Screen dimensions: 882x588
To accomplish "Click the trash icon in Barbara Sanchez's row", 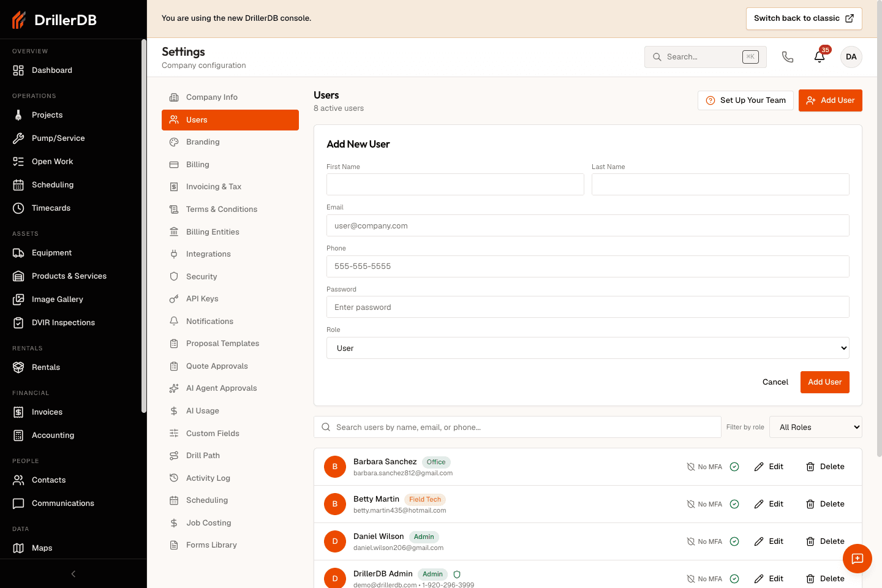I will [810, 467].
